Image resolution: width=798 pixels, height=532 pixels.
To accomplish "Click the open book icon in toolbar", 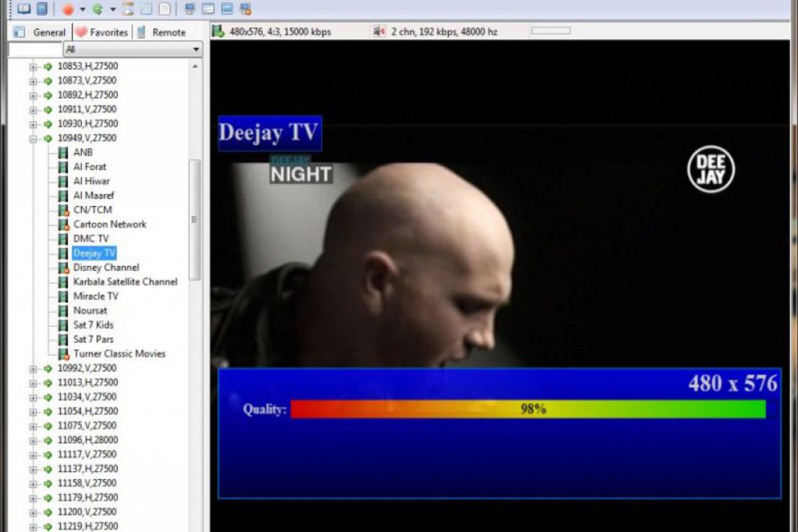I will point(24,9).
